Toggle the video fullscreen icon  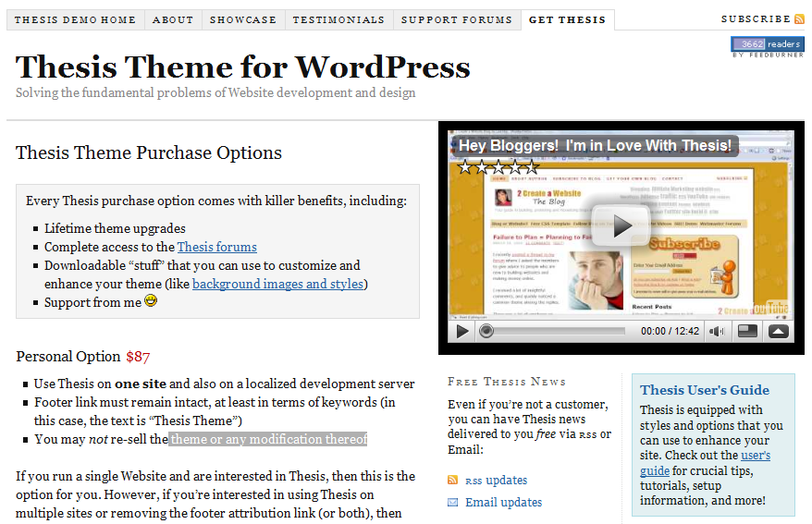tap(747, 331)
